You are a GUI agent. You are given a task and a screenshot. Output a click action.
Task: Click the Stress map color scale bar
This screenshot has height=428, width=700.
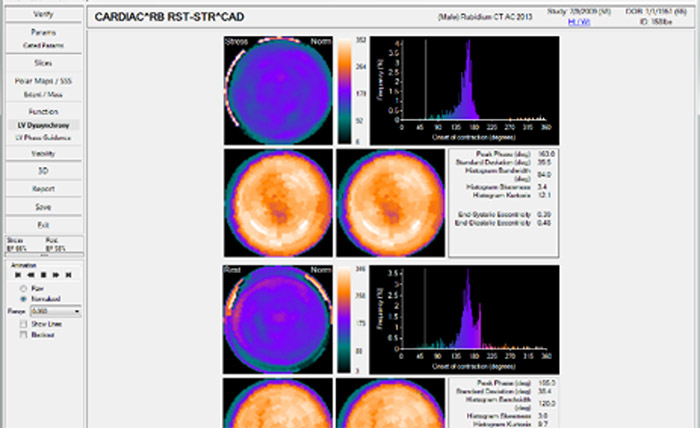[x=342, y=91]
